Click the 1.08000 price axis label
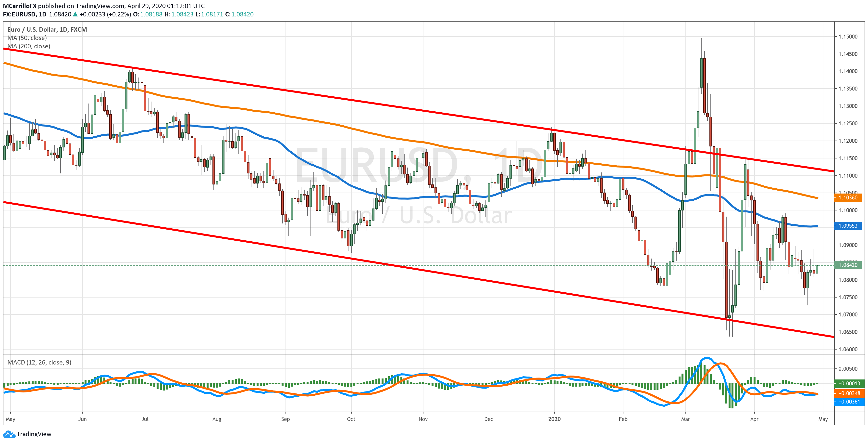 [848, 280]
